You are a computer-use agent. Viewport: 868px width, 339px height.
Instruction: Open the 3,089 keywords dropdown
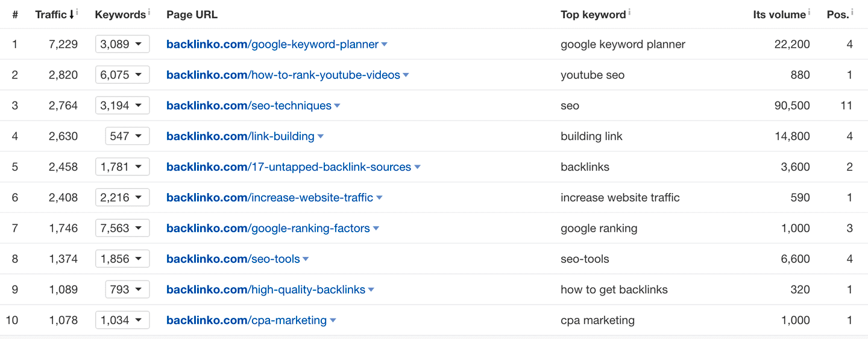tap(122, 44)
